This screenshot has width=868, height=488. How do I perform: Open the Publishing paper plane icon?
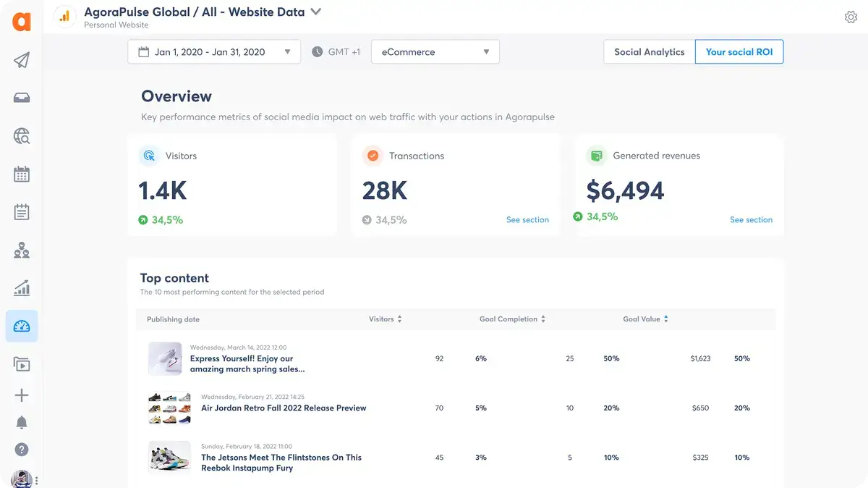coord(21,60)
